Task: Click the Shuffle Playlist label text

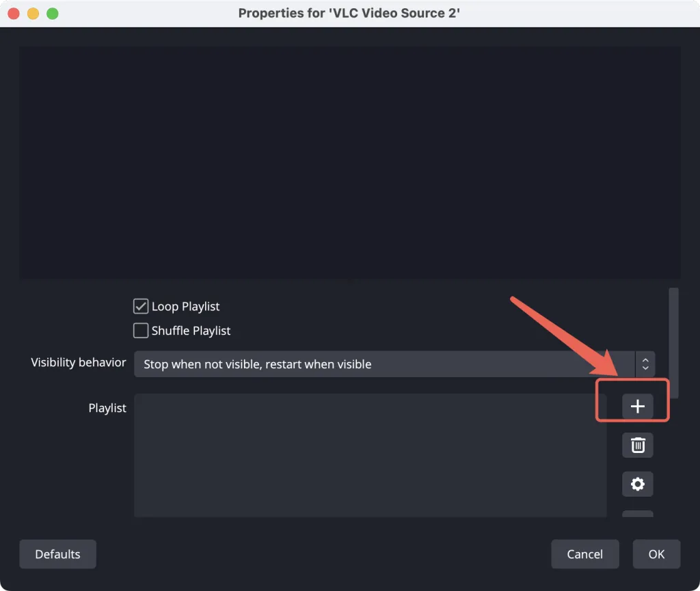Action: pos(191,331)
